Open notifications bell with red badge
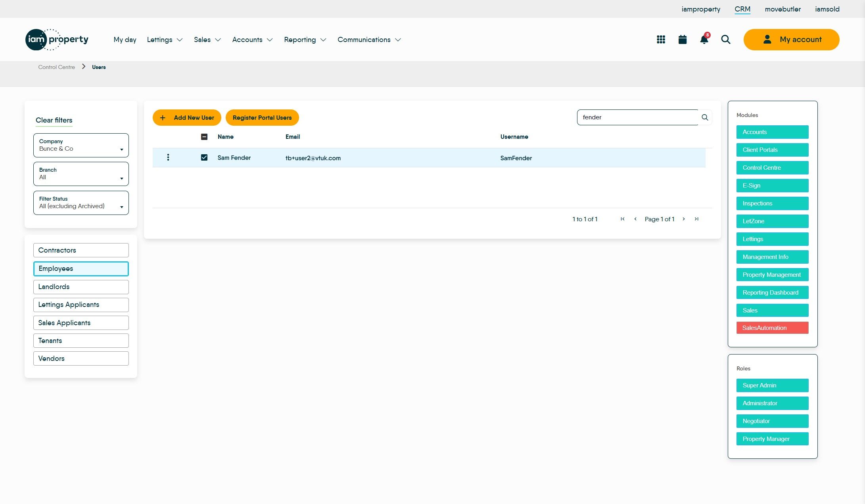 [704, 40]
